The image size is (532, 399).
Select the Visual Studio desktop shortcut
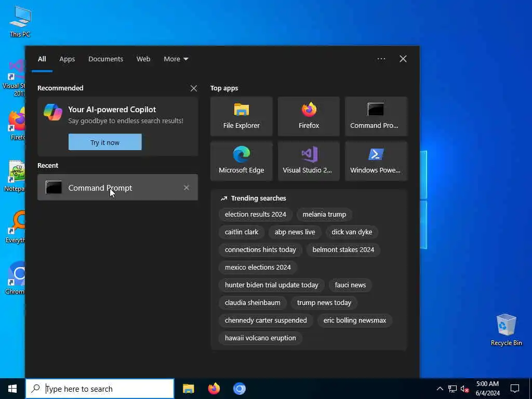tap(14, 78)
